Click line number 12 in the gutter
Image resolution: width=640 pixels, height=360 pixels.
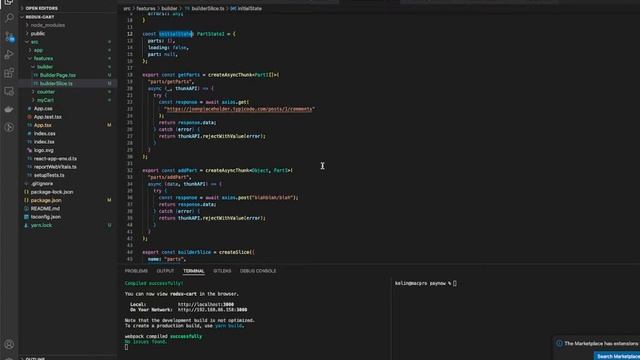130,34
